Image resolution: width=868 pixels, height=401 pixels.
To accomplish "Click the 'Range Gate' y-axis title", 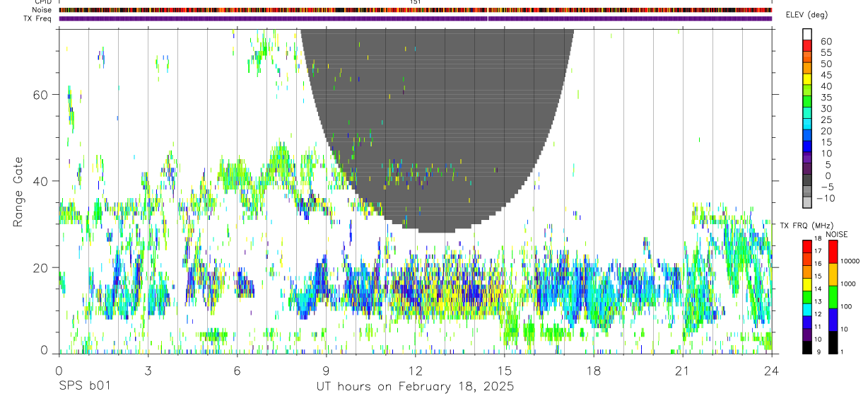I will [19, 191].
